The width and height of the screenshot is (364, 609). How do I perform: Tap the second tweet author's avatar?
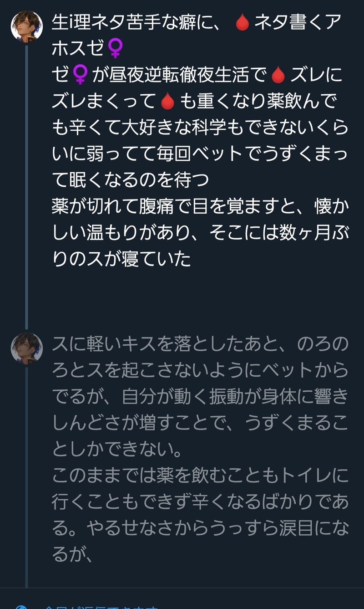point(26,348)
